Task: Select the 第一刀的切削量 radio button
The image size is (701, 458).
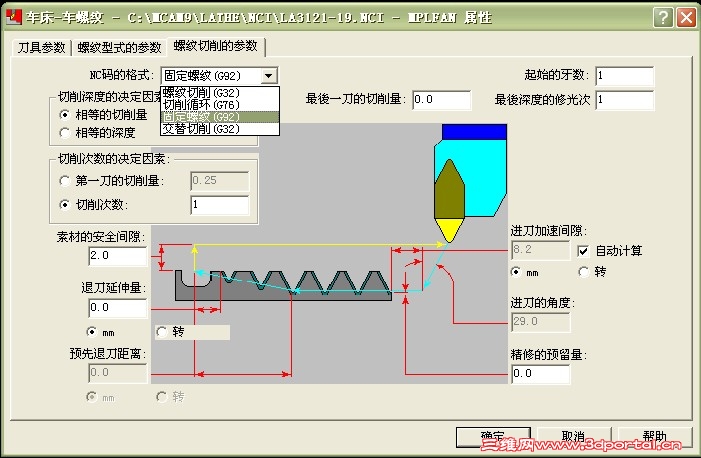Action: coord(64,181)
